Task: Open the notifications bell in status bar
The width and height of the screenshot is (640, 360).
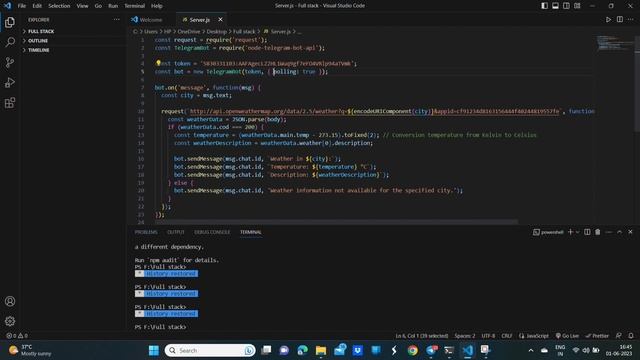Action: 631,336
